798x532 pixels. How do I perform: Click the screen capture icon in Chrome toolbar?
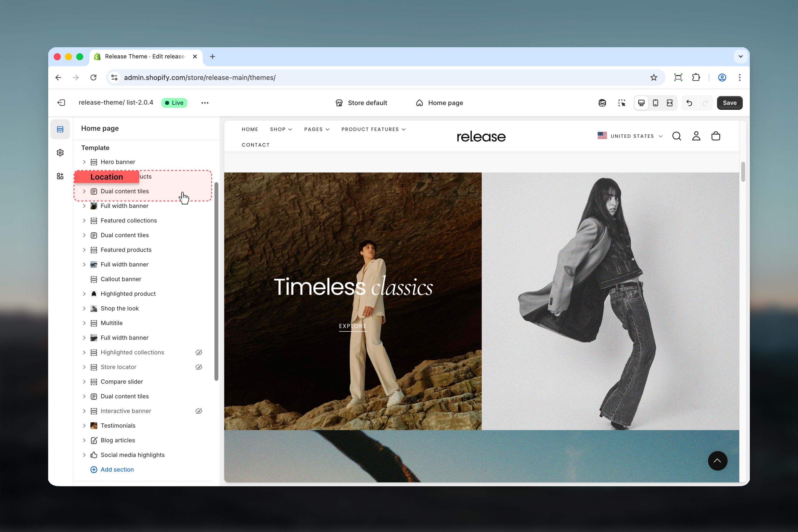(678, 77)
